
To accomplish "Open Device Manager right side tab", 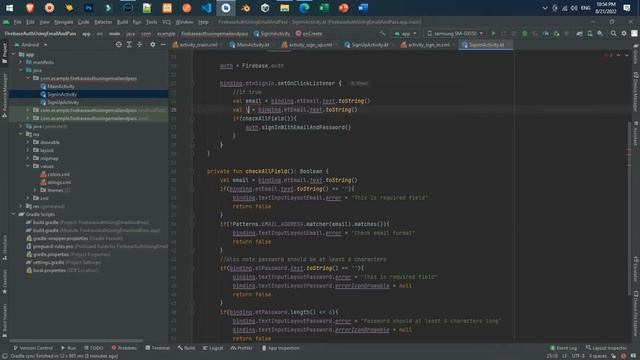I will (x=636, y=92).
